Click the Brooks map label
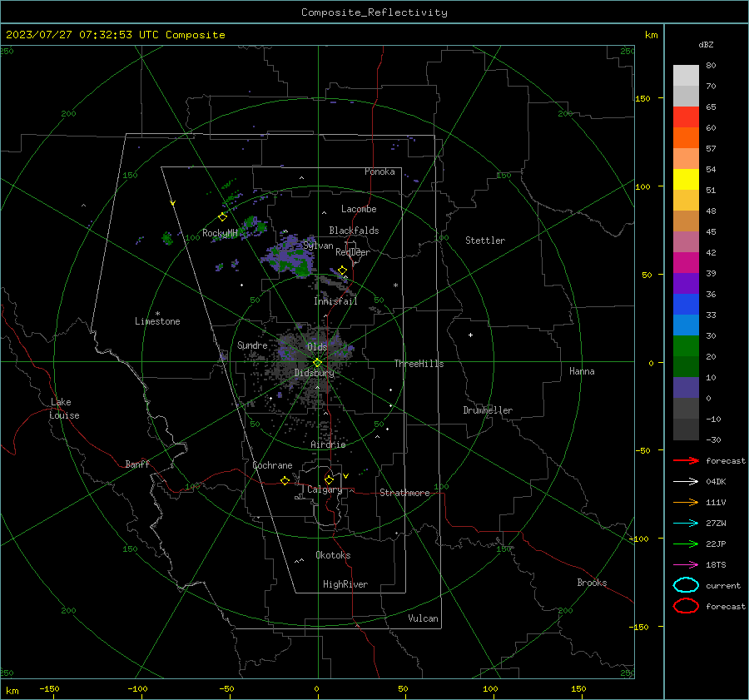 592,583
